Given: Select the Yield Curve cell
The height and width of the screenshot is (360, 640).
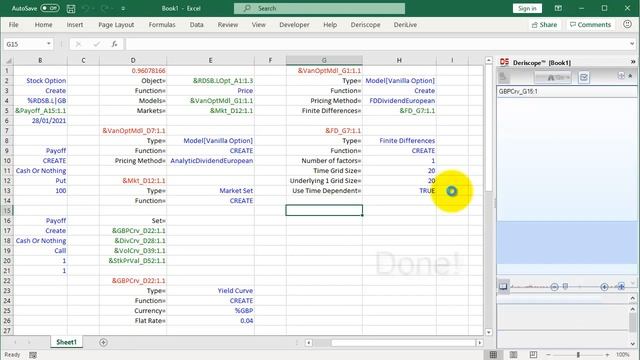Looking at the screenshot, I should pyautogui.click(x=210, y=291).
